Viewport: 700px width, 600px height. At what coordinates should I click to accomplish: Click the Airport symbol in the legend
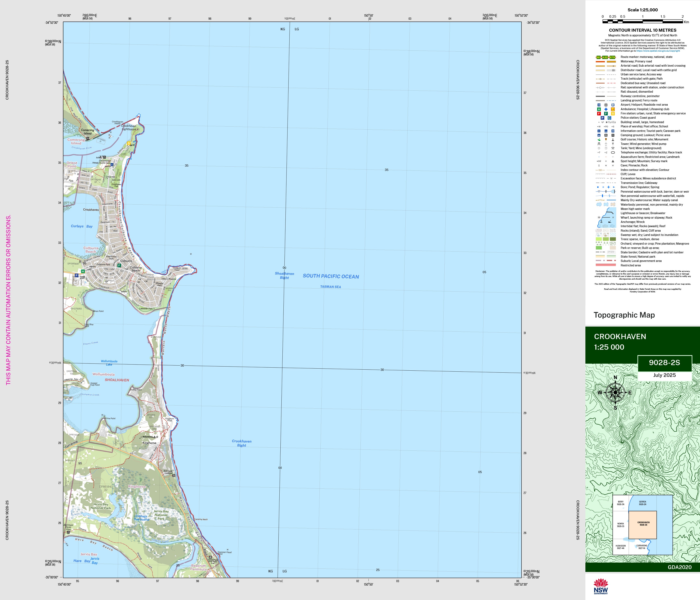click(x=599, y=105)
